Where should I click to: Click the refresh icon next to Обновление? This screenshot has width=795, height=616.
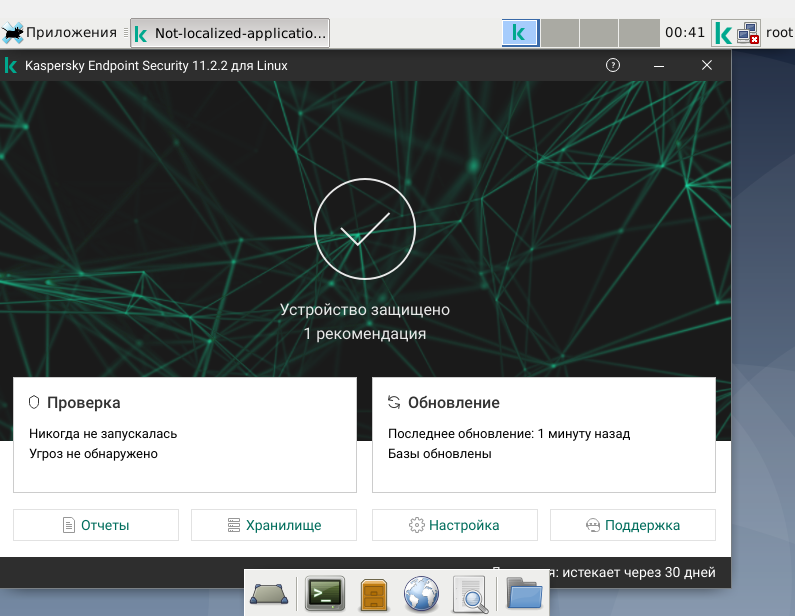pyautogui.click(x=394, y=403)
